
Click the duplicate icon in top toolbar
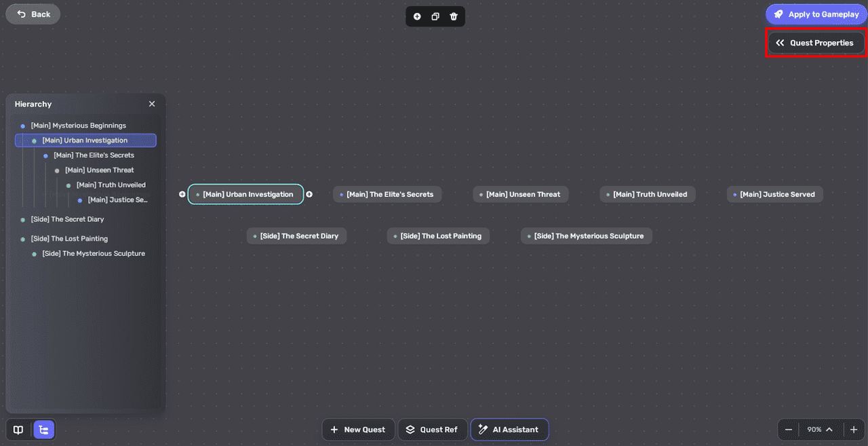[435, 16]
